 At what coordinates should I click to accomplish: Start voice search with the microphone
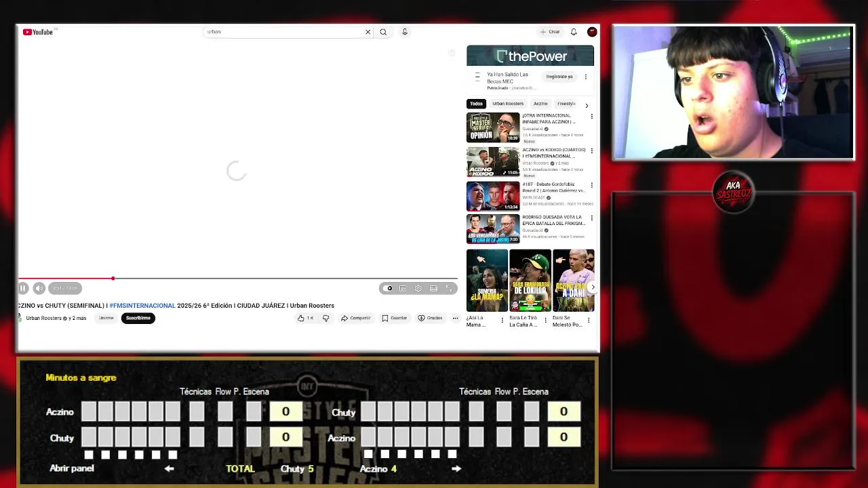pos(405,32)
